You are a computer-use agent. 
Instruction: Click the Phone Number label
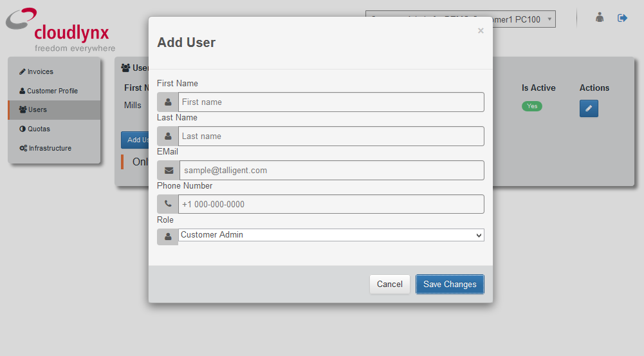pos(185,186)
